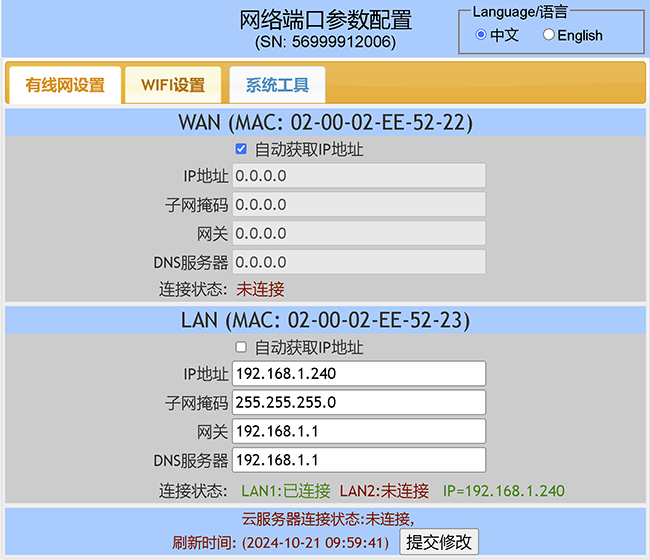Click the WAN DNS服务器 field
650x560 pixels.
pyautogui.click(x=359, y=263)
